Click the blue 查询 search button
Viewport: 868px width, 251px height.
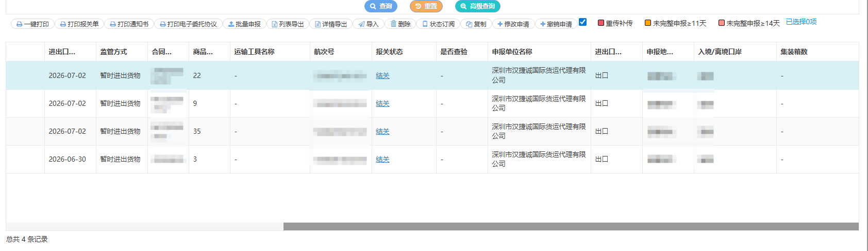pyautogui.click(x=380, y=6)
